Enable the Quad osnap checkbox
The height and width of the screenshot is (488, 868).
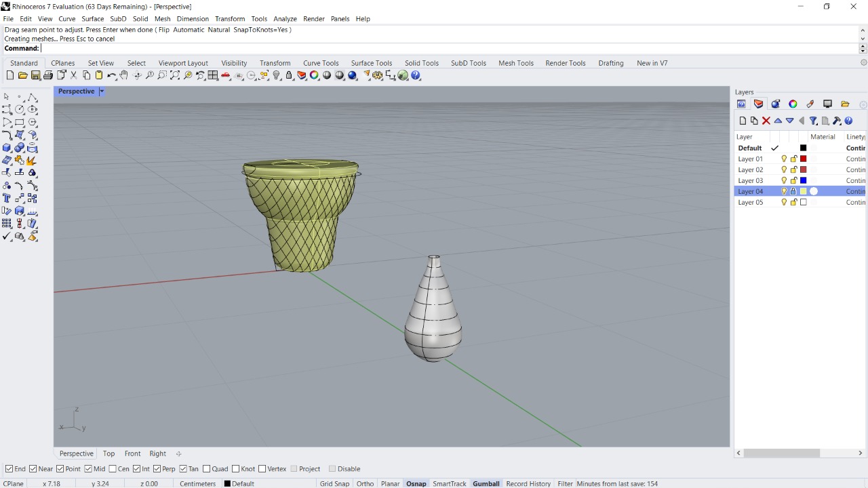pos(207,469)
